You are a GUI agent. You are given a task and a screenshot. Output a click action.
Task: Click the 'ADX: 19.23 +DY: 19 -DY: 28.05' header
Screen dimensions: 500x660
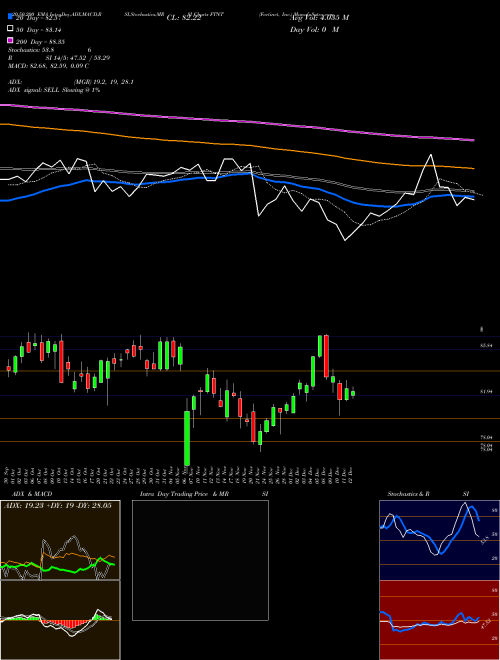[57, 506]
